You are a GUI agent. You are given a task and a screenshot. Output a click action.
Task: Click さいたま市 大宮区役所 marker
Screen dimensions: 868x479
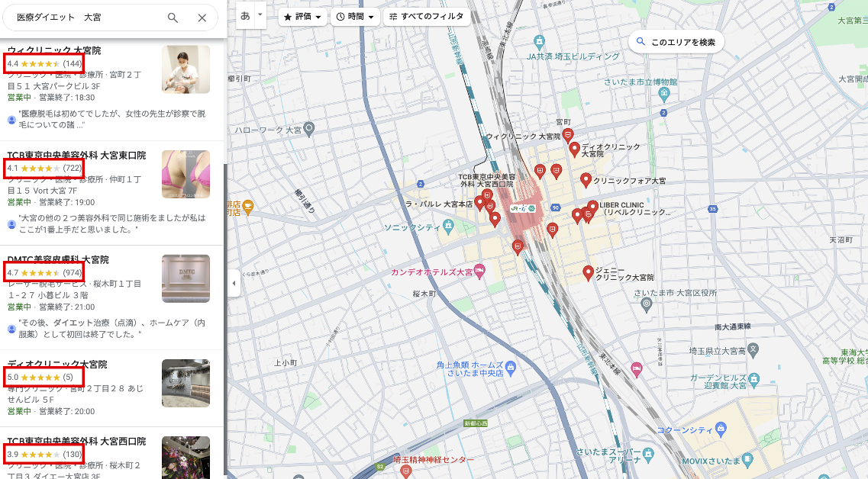point(646,304)
